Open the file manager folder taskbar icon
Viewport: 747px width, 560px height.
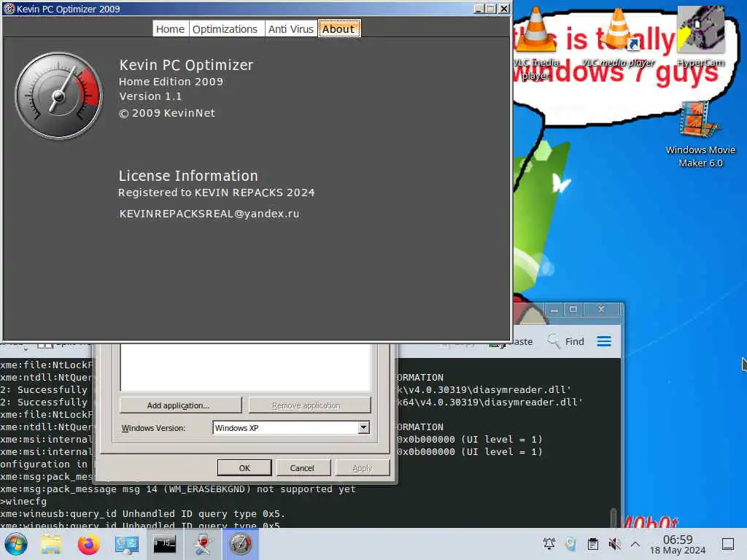[51, 544]
